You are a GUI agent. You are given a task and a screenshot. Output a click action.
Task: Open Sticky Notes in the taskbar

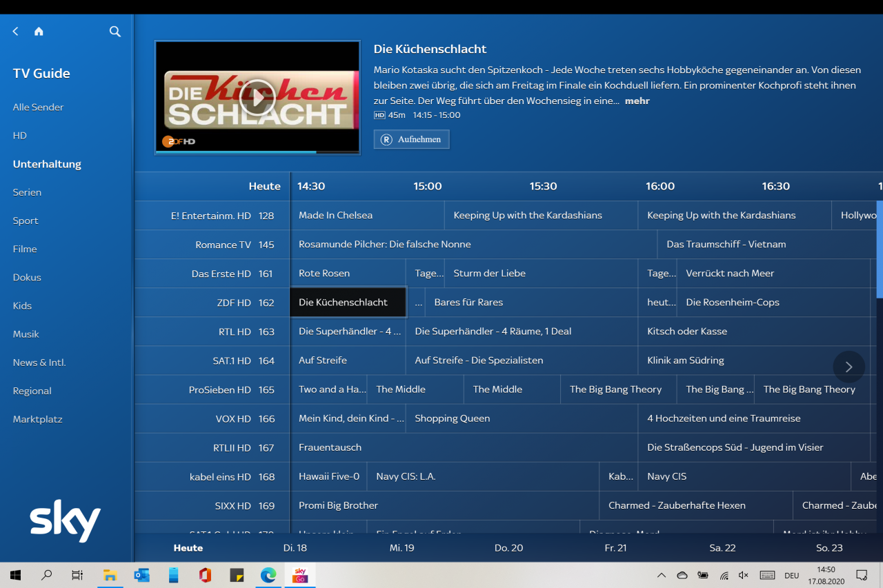237,575
